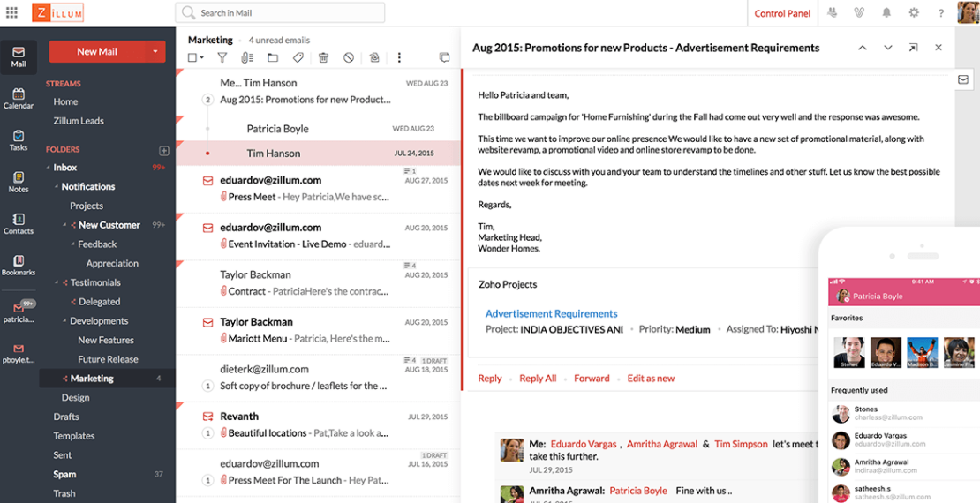Screen dimensions: 980x503
Task: Add a folder with the plus icon
Action: point(163,151)
